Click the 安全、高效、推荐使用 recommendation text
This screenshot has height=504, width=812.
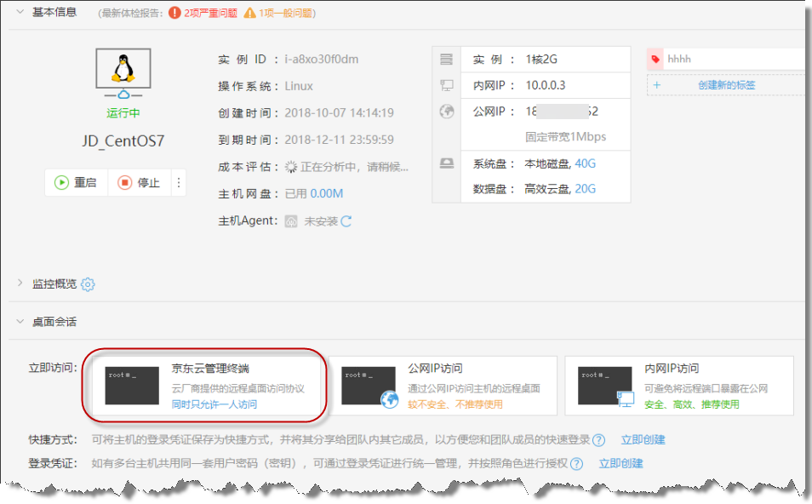pos(692,404)
